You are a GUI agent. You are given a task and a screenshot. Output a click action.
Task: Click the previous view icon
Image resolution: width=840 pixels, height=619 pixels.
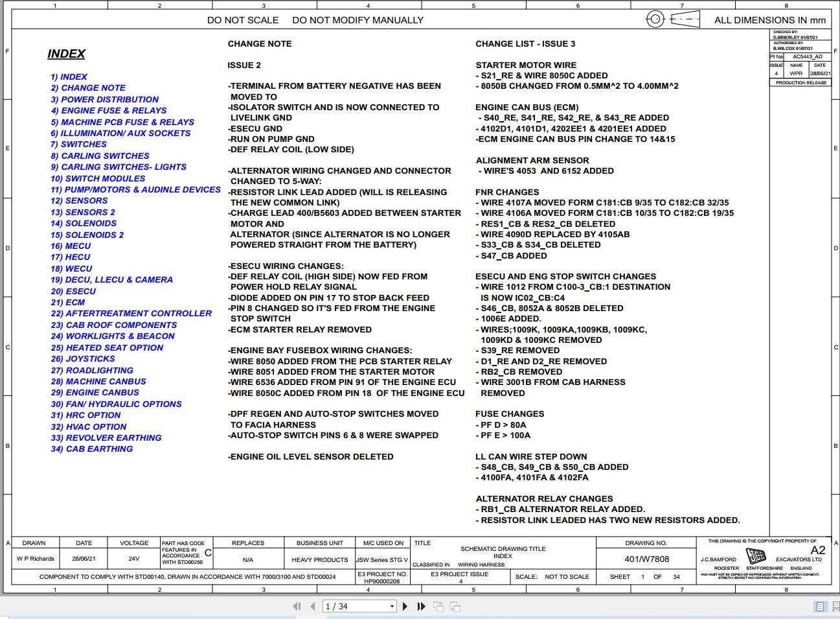[438, 607]
